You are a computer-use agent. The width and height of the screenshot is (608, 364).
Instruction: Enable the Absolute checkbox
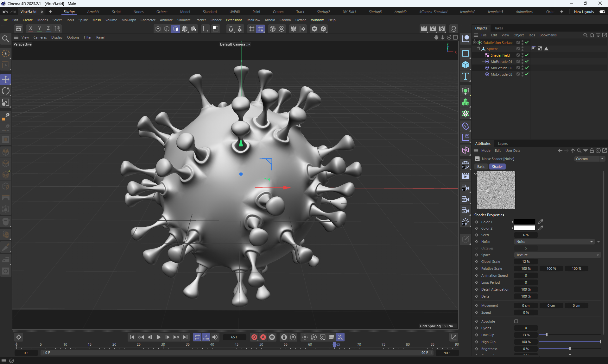point(516,321)
